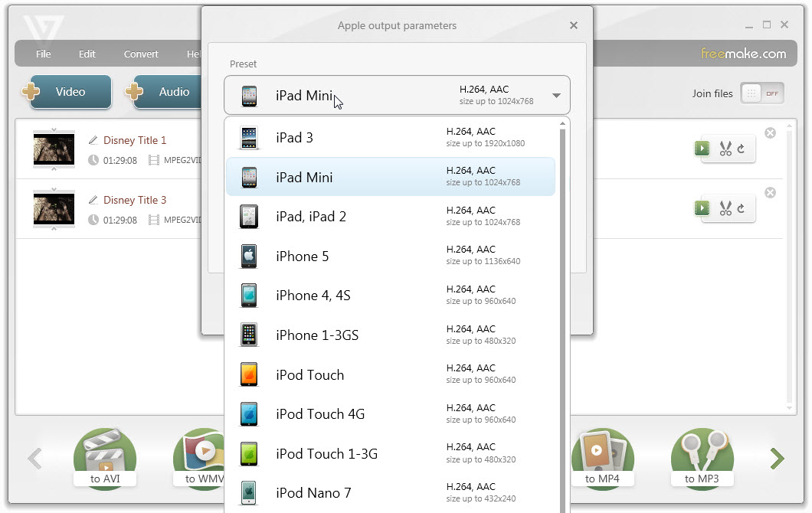Click the iPhone 1-3GS device icon
Screen dimensions: 812x513
[248, 335]
